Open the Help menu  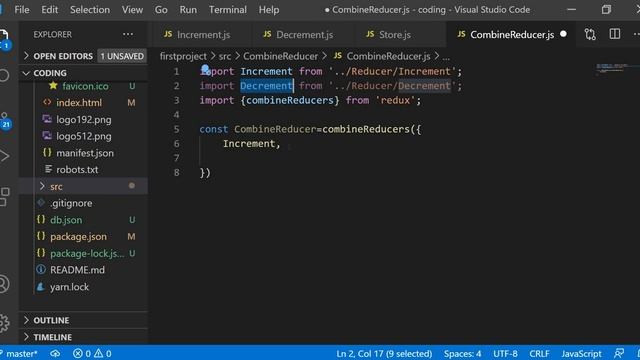click(269, 10)
